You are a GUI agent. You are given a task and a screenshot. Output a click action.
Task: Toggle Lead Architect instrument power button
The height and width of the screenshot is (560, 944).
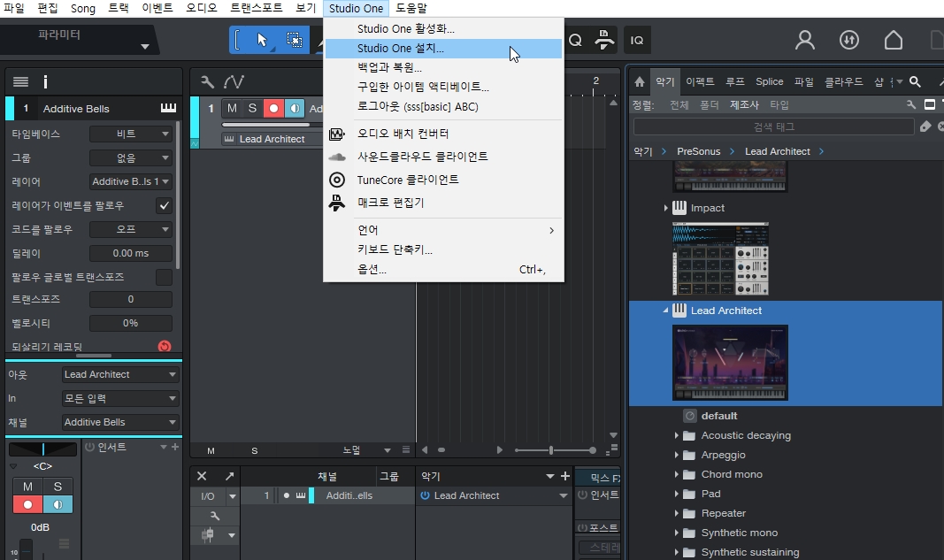(425, 495)
